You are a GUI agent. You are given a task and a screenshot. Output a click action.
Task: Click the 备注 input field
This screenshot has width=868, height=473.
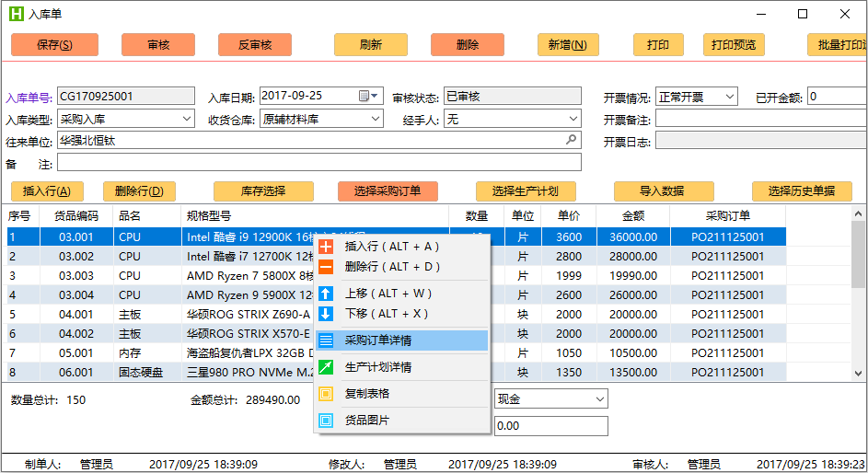tap(319, 163)
